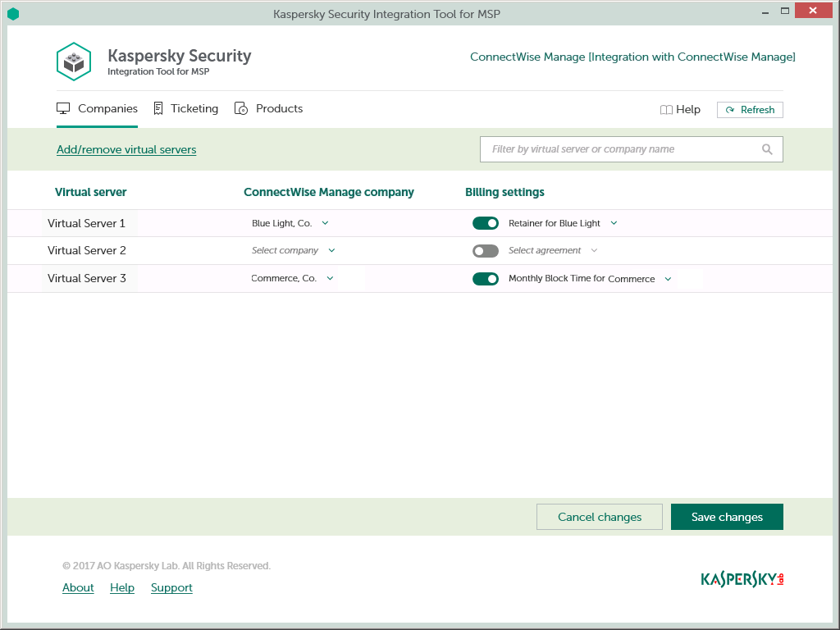This screenshot has height=630, width=840.
Task: Click the search magnifier icon in filter box
Action: pos(767,149)
